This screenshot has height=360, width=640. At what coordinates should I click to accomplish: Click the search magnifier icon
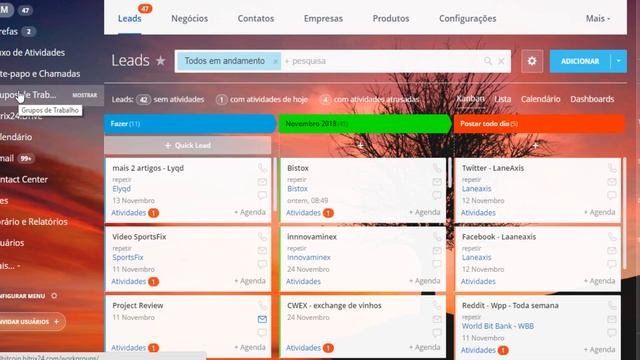pos(488,61)
